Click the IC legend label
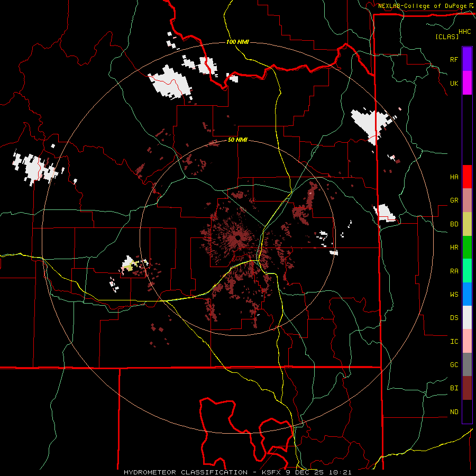The width and height of the screenshot is (476, 476). (x=454, y=341)
